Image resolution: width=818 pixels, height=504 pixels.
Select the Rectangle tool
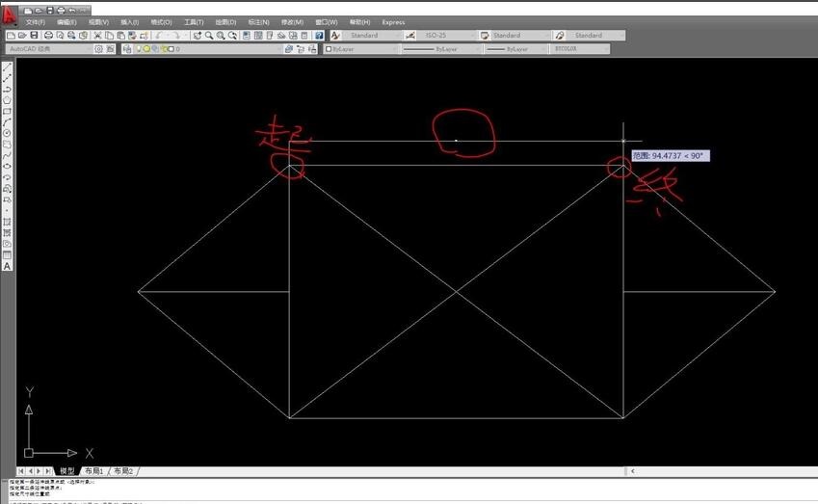pos(8,111)
